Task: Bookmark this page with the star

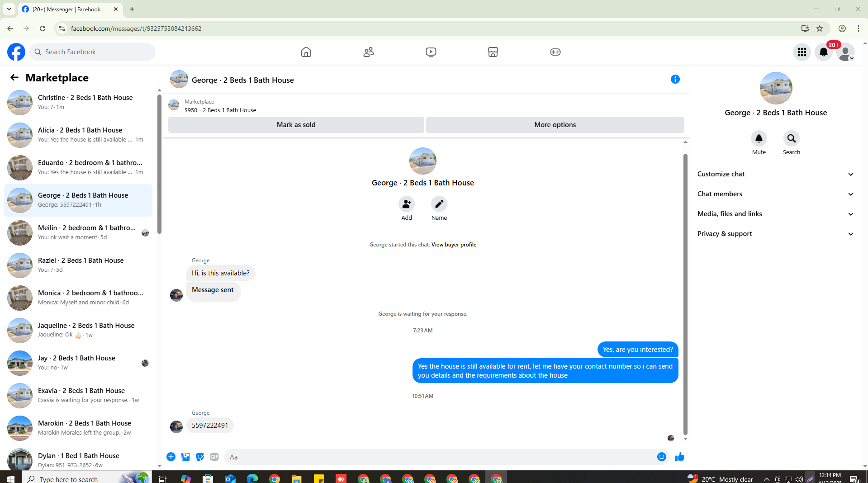Action: [x=820, y=28]
